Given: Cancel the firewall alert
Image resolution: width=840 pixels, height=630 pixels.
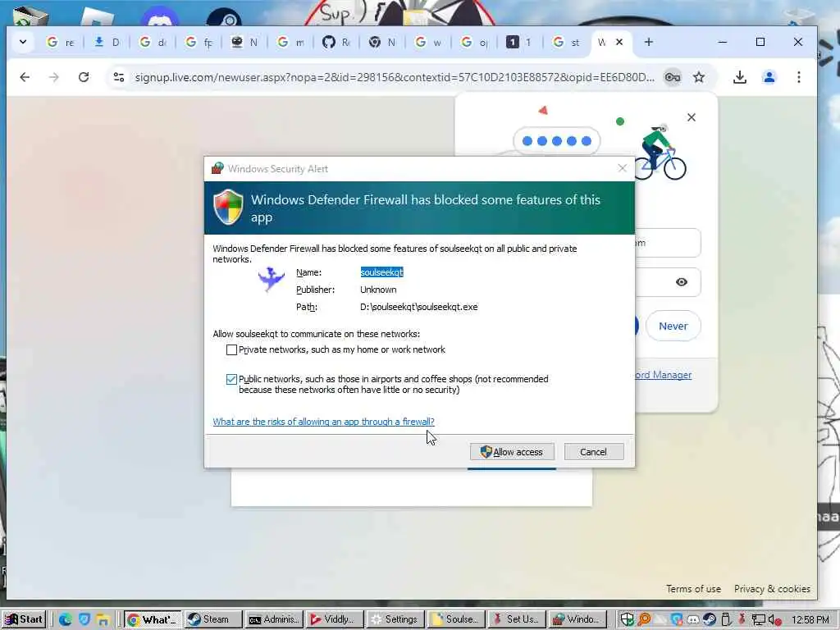Looking at the screenshot, I should (594, 452).
